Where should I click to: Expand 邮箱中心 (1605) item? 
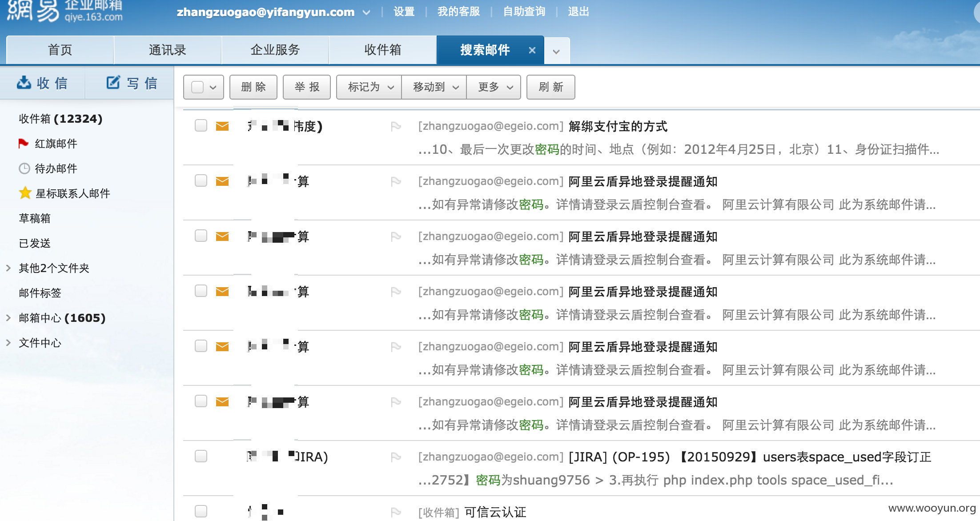(8, 317)
